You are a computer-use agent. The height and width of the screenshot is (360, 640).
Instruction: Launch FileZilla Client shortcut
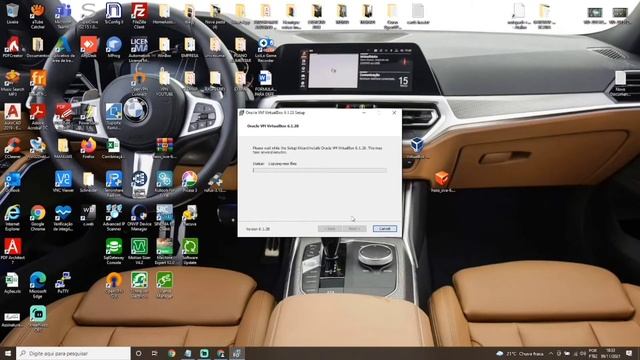tap(139, 16)
